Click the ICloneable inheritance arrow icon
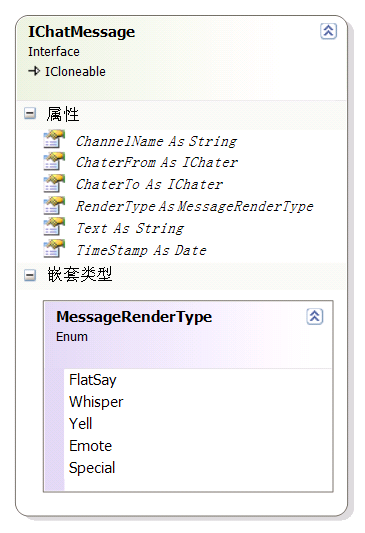The height and width of the screenshot is (533, 365). tap(34, 71)
